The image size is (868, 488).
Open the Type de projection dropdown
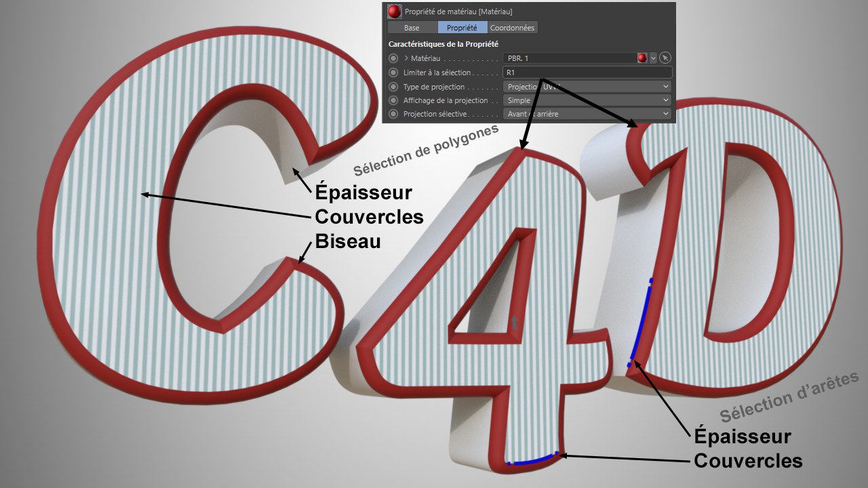587,87
